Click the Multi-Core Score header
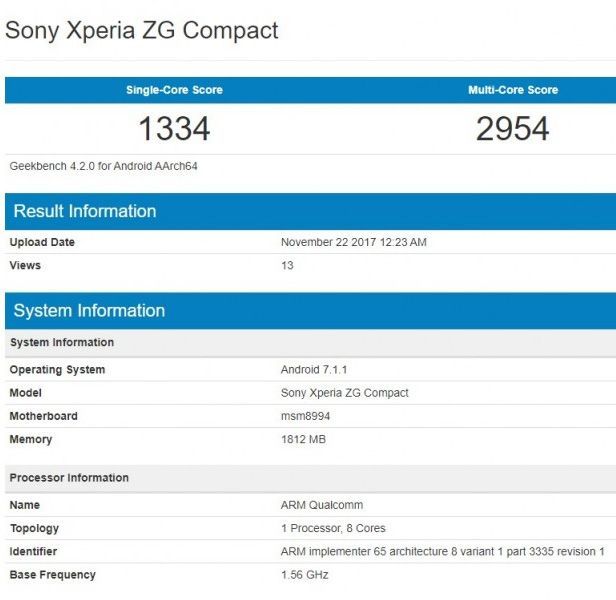This screenshot has width=616, height=600. tap(512, 90)
